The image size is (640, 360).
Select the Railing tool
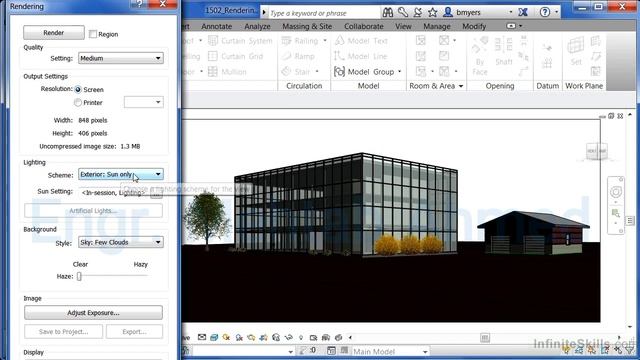300,41
